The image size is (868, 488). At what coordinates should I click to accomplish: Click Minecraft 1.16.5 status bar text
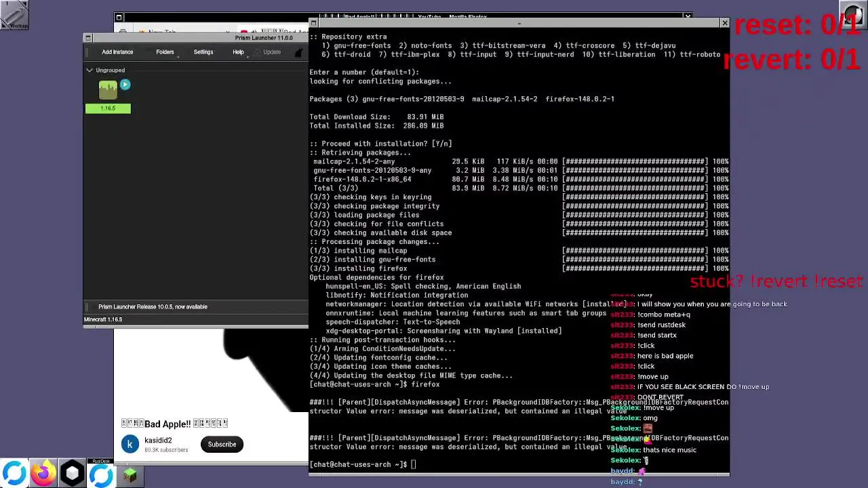pyautogui.click(x=103, y=320)
